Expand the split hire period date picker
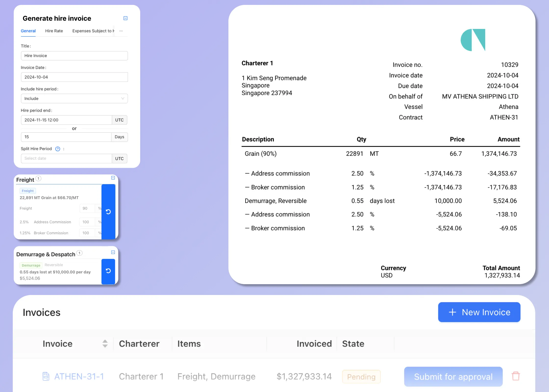 click(66, 158)
